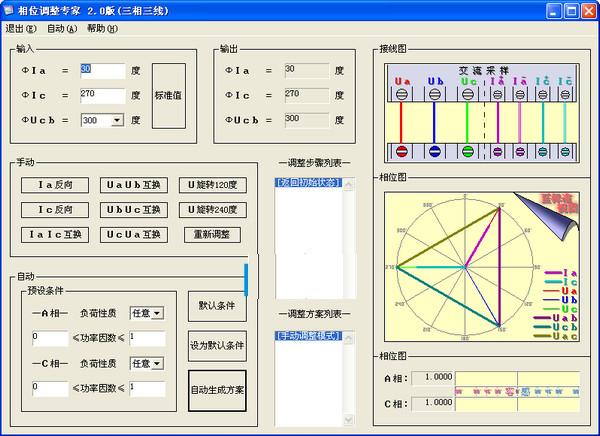The image size is (600, 436).
Task: Click the IaIc互换 button
Action: point(55,235)
